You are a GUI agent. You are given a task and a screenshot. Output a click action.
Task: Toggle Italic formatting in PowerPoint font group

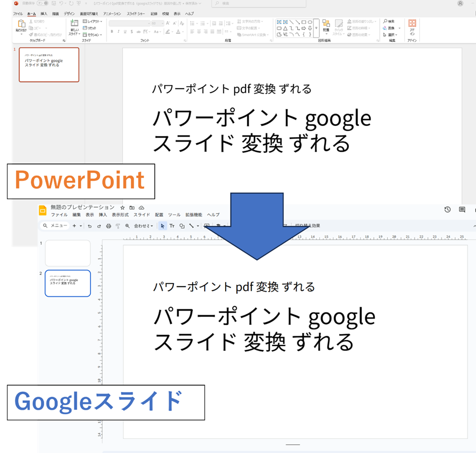point(118,32)
